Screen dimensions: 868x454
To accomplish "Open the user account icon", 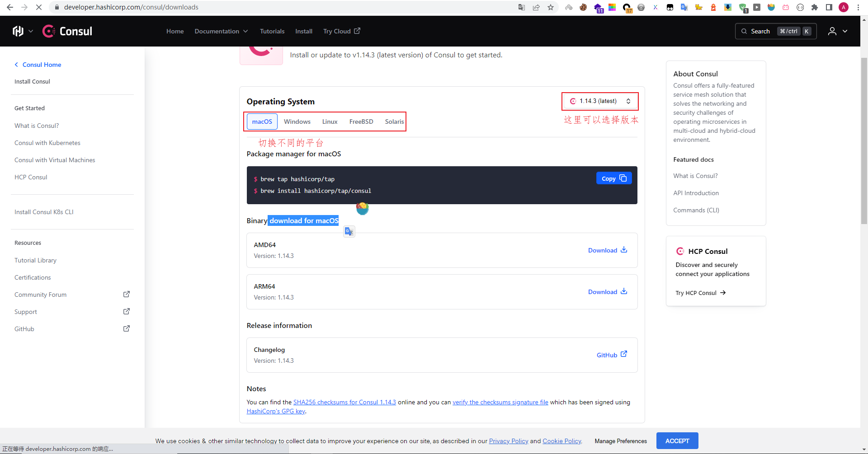I will (832, 31).
